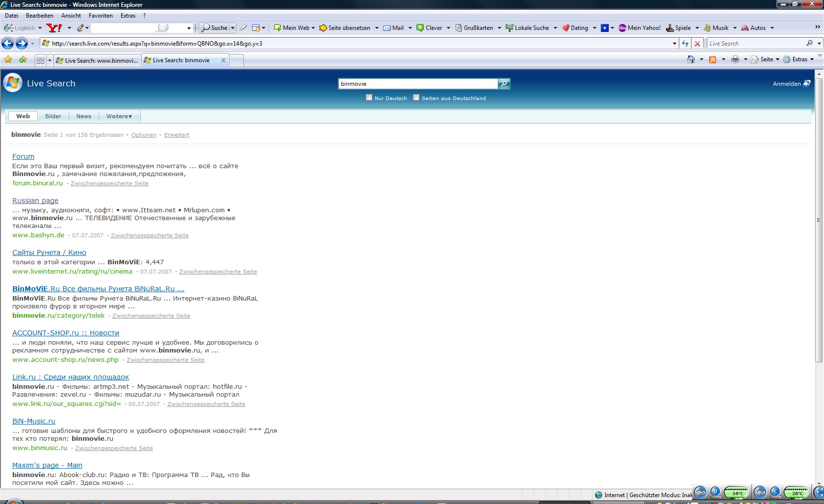Expand the Suche button dropdown arrow
The image size is (824, 504).
(233, 28)
